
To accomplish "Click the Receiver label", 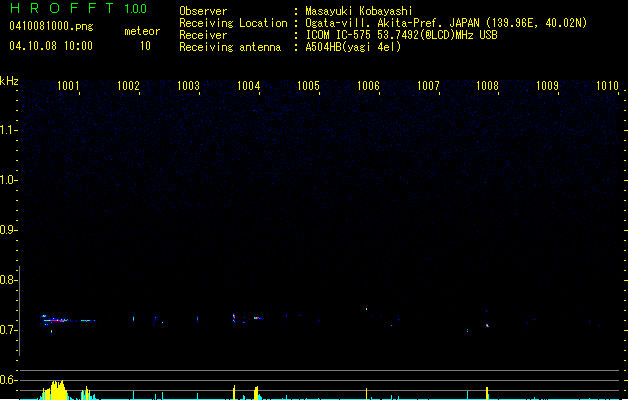I will (203, 35).
